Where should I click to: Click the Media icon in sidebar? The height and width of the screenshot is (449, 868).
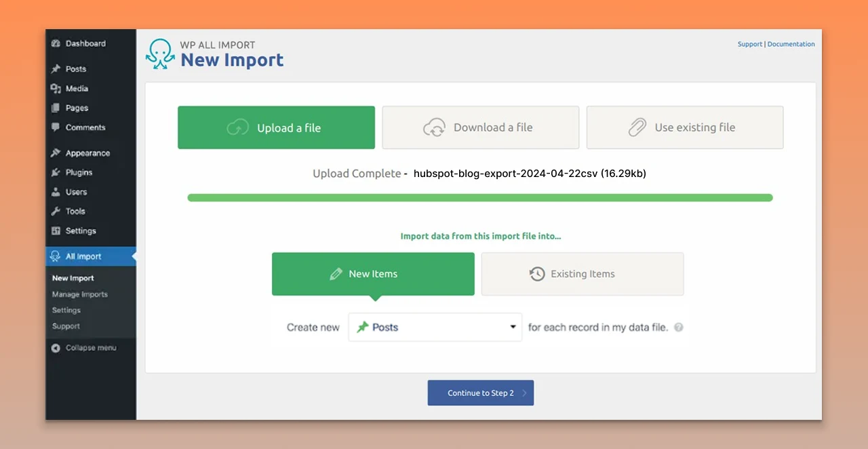(x=56, y=89)
